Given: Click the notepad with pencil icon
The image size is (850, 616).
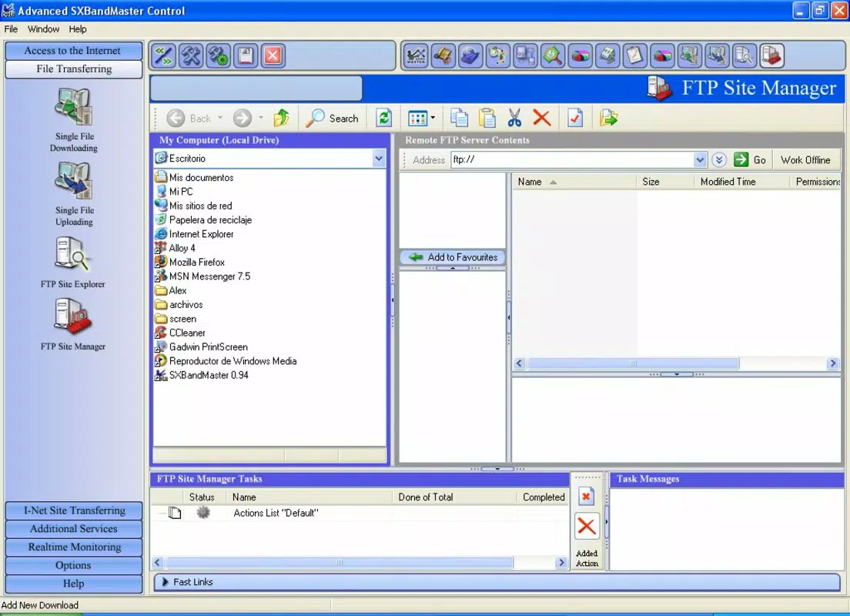Looking at the screenshot, I should [634, 55].
